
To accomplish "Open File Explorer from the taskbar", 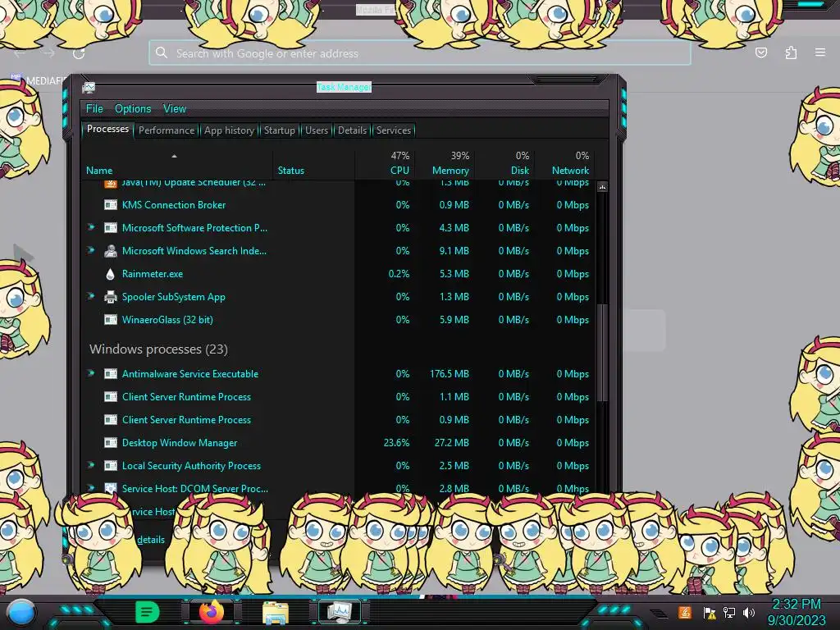I will coord(276,612).
